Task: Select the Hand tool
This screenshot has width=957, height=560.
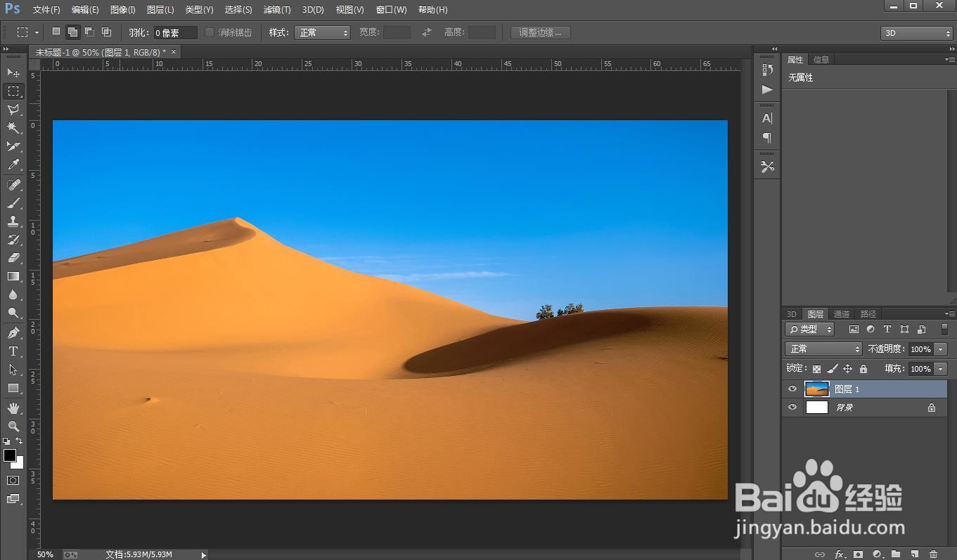Action: [x=13, y=408]
